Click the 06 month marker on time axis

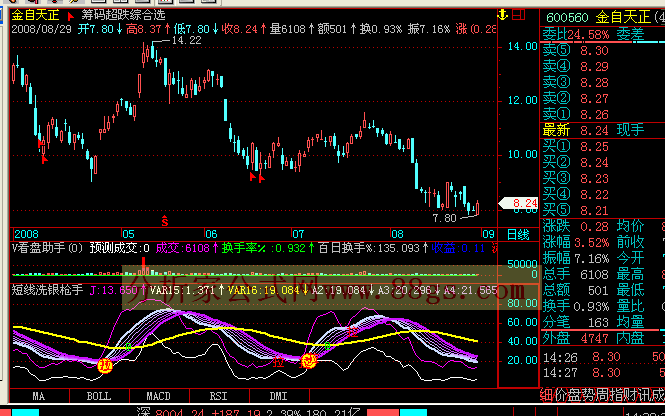(211, 234)
